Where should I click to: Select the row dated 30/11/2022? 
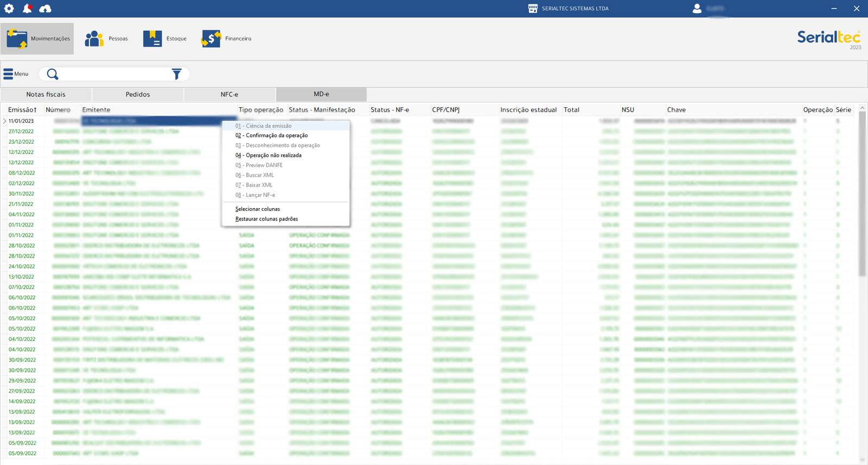[x=430, y=193]
